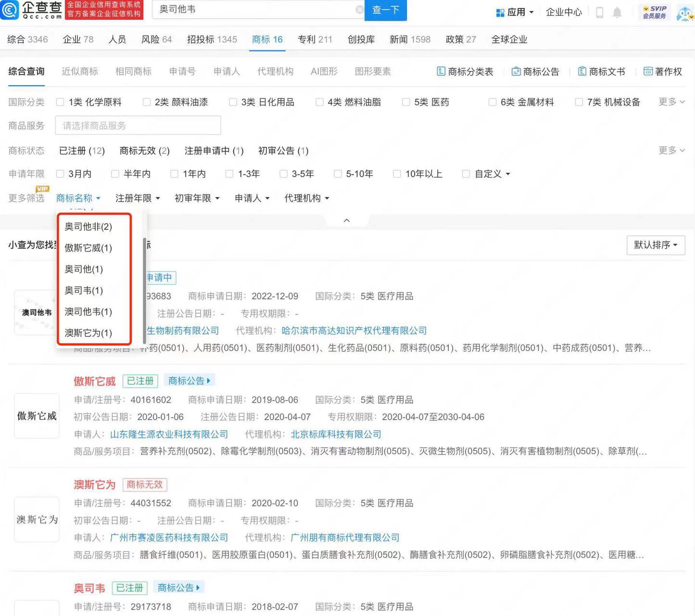Filter by 商标无效 (2) status
Image resolution: width=695 pixels, height=616 pixels.
click(145, 151)
